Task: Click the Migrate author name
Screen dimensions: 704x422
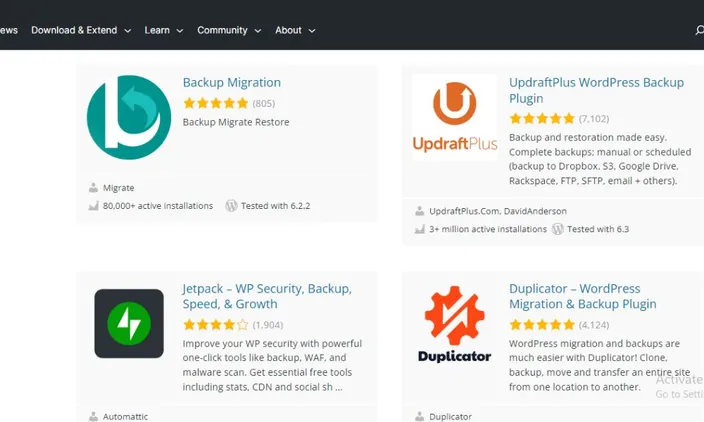Action: pyautogui.click(x=119, y=188)
